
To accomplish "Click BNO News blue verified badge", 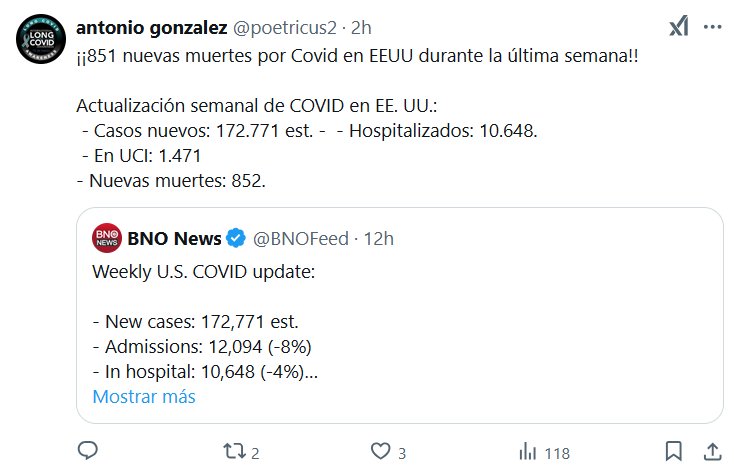I will click(x=236, y=238).
